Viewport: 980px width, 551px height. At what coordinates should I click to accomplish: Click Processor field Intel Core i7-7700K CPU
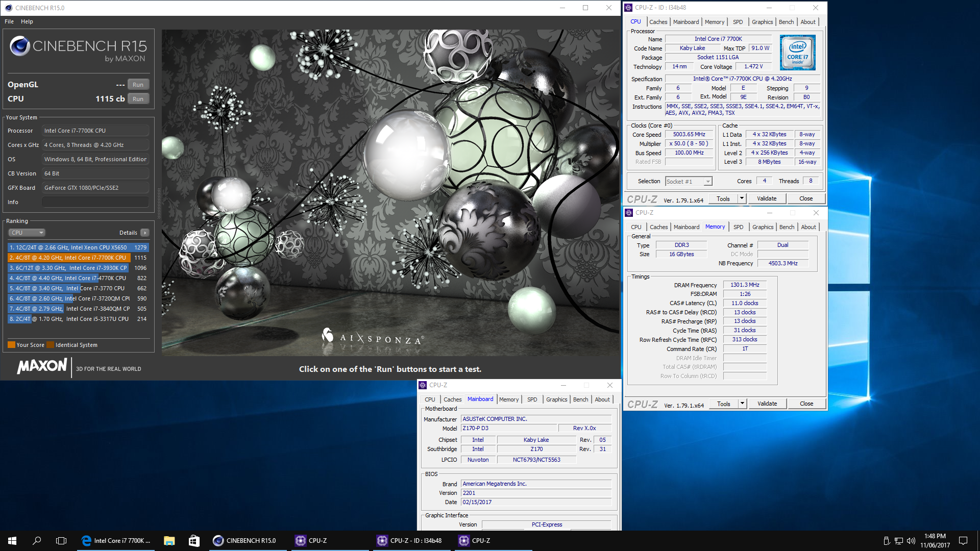(x=95, y=131)
